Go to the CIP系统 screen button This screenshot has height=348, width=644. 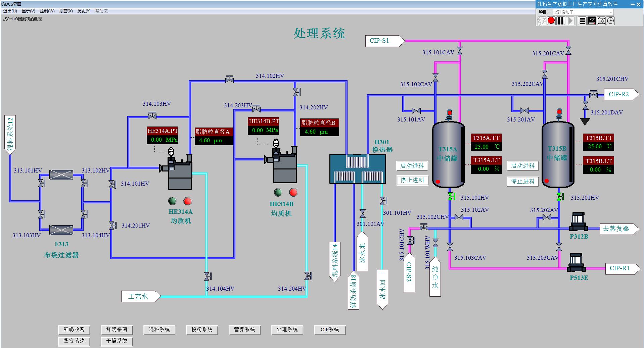[329, 330]
